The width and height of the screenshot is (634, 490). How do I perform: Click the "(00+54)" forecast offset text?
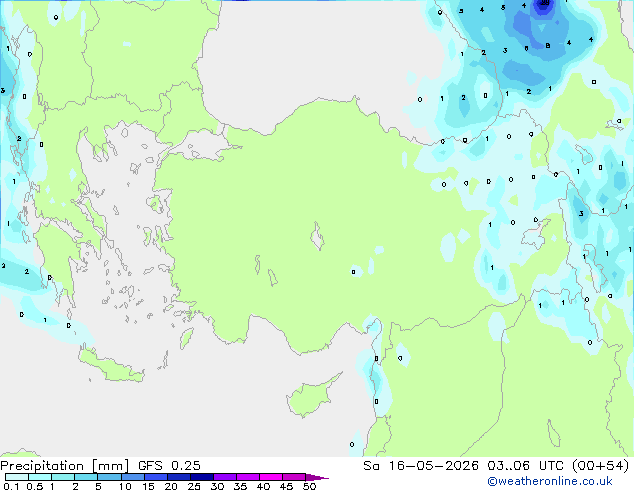coord(600,466)
